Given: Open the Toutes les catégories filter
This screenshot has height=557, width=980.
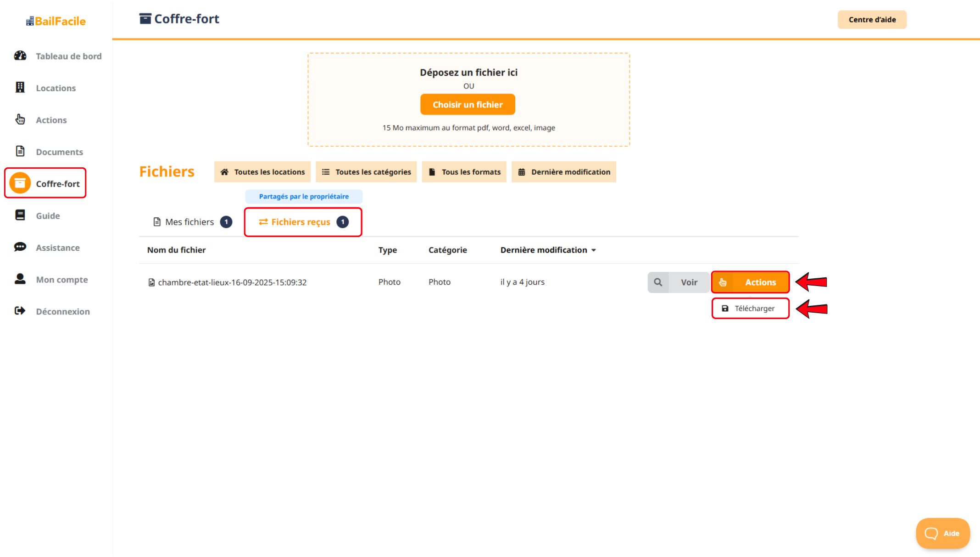Looking at the screenshot, I should (x=366, y=172).
